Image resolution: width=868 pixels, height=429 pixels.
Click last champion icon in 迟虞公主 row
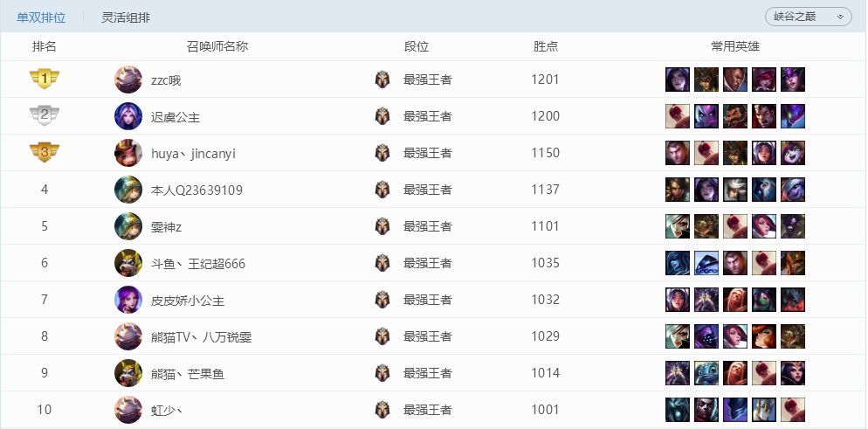(x=793, y=116)
